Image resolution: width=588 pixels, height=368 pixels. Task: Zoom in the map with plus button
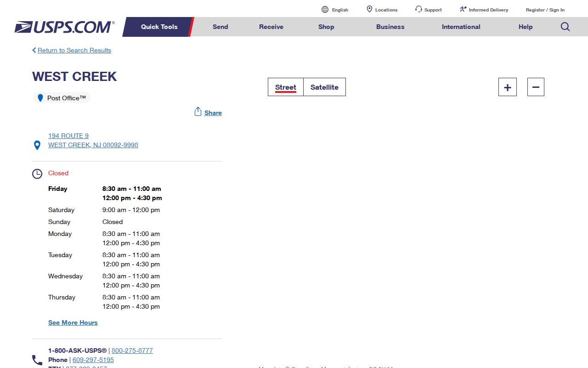tap(508, 87)
